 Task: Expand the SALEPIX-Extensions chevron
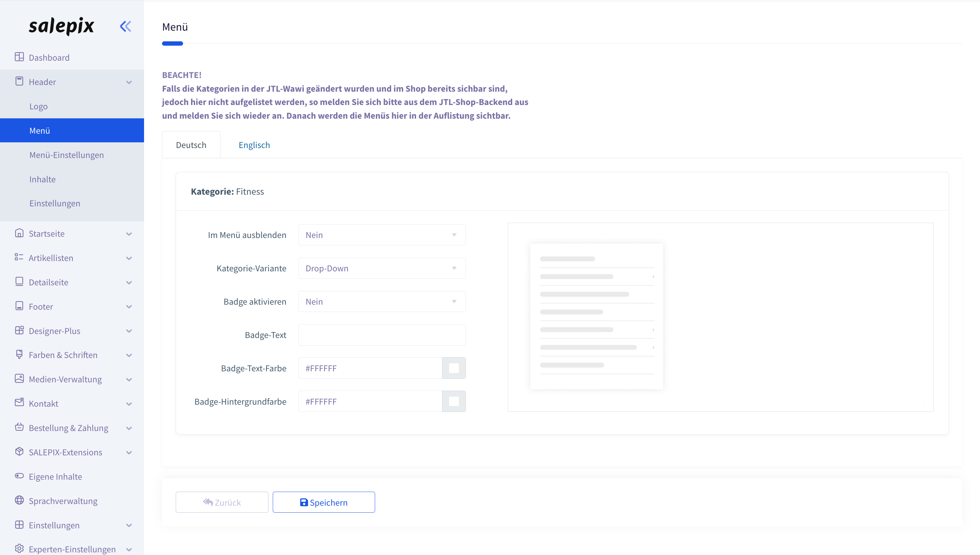click(x=129, y=453)
